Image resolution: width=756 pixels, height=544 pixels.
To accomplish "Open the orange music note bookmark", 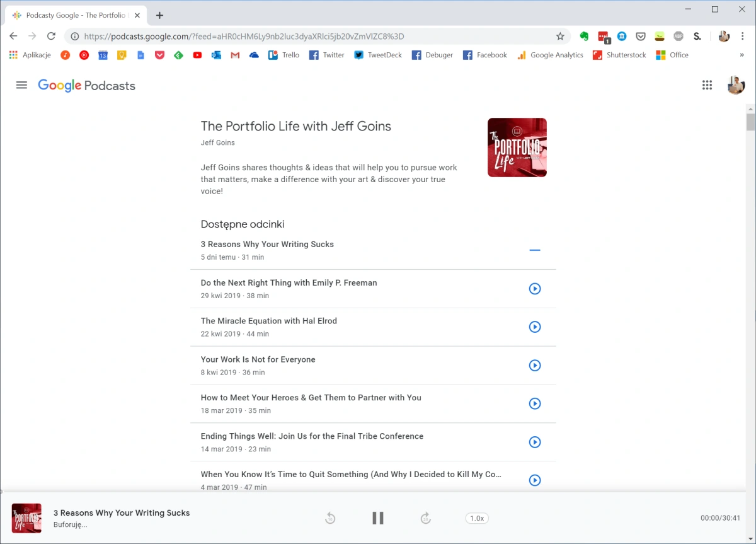I will pyautogui.click(x=65, y=55).
